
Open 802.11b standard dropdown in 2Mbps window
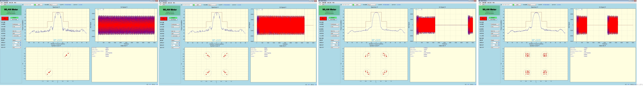[176, 31]
